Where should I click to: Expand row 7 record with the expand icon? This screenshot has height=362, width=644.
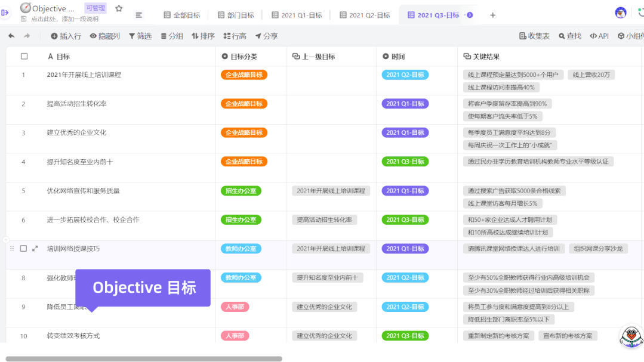coord(35,249)
